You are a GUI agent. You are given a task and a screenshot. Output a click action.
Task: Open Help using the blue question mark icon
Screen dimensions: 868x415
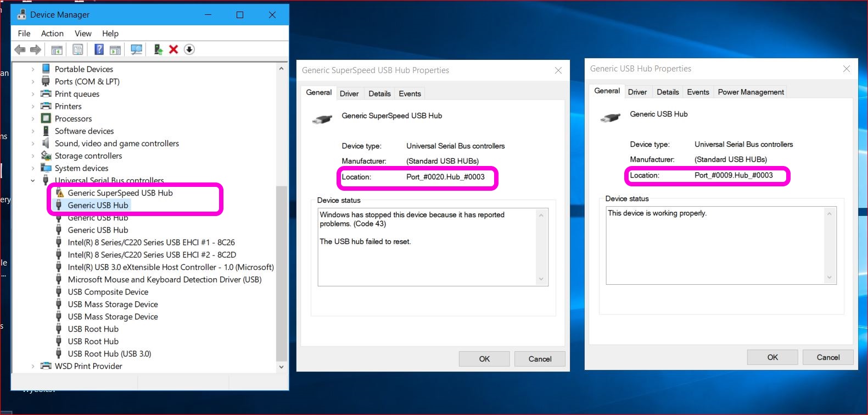[99, 50]
